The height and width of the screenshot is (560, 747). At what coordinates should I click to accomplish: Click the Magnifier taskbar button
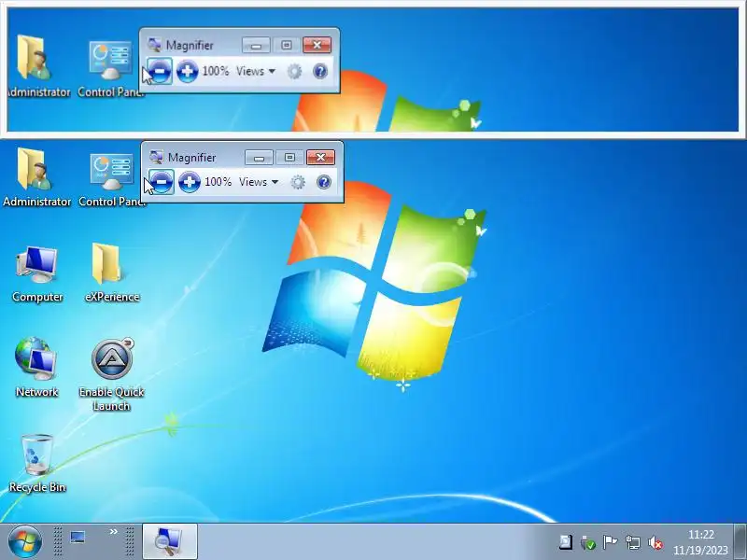pyautogui.click(x=170, y=541)
